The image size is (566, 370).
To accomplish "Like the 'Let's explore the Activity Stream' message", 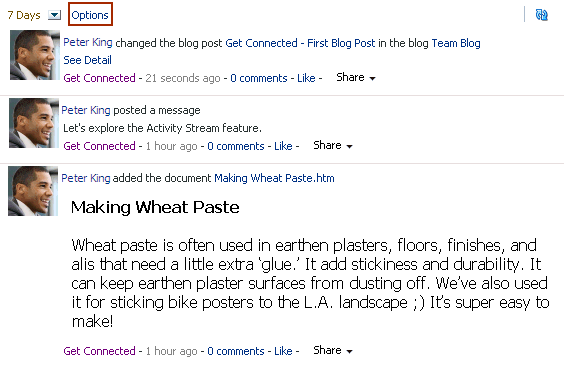I will pyautogui.click(x=283, y=146).
